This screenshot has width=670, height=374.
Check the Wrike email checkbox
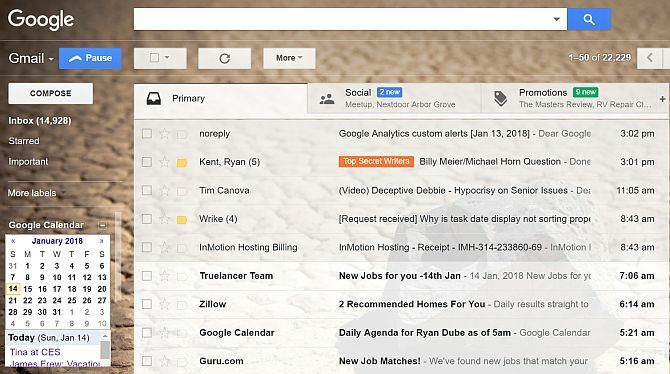147,219
